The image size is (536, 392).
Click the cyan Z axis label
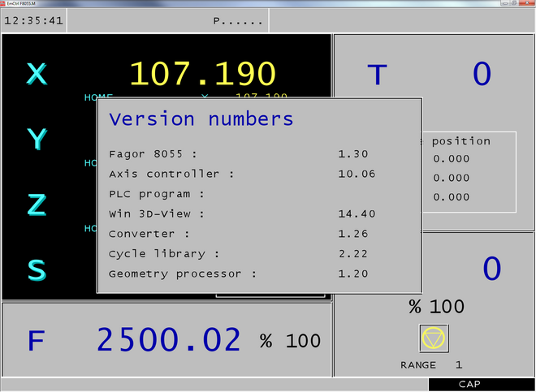pyautogui.click(x=37, y=206)
